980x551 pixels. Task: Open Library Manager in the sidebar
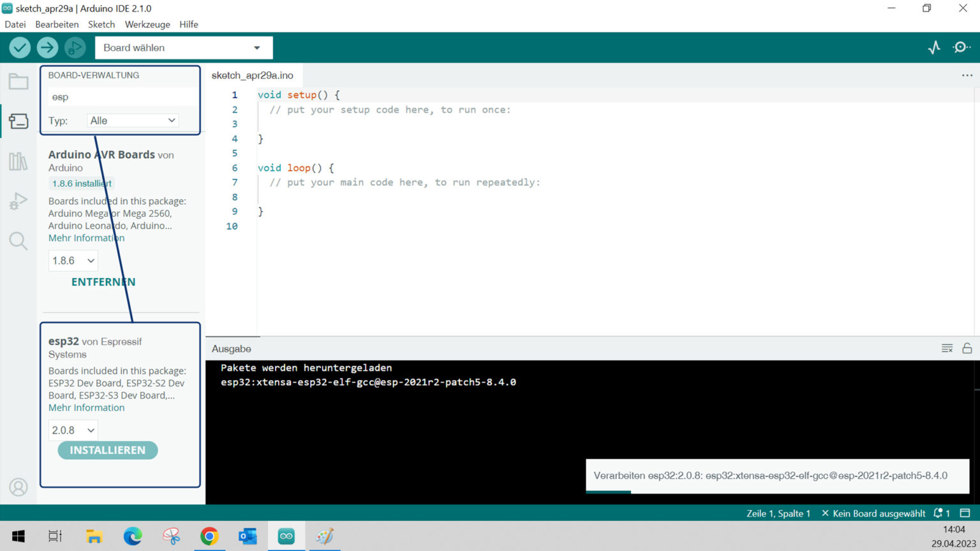[x=19, y=161]
